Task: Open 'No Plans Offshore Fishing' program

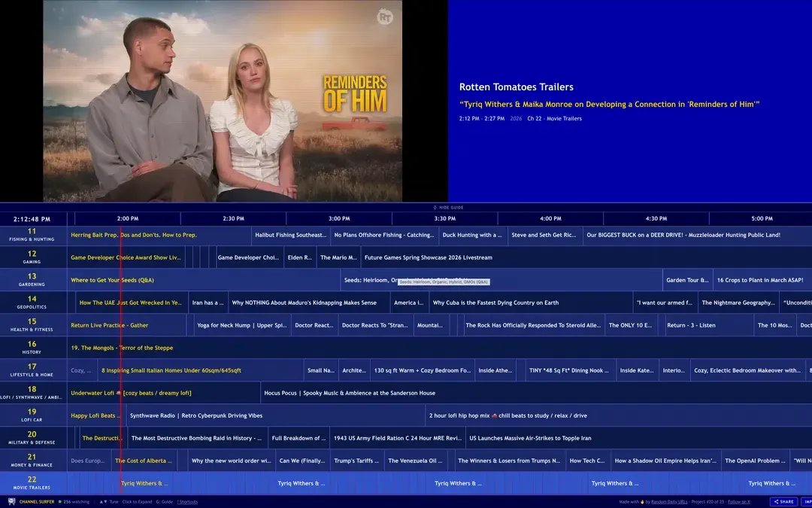Action: (384, 235)
